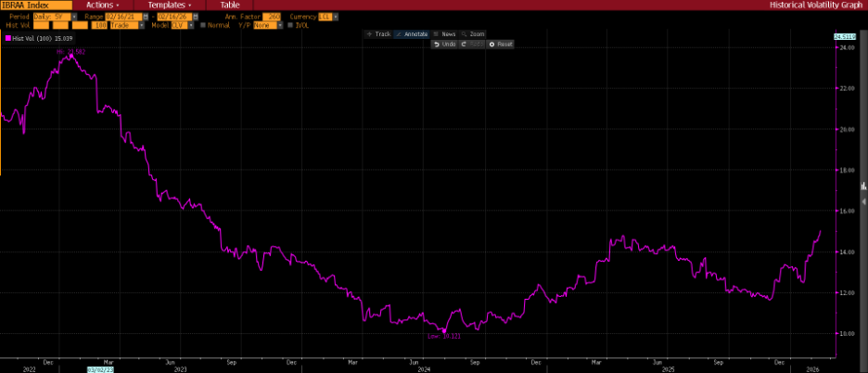Click the start date calendar icon
The width and height of the screenshot is (868, 373).
[143, 16]
